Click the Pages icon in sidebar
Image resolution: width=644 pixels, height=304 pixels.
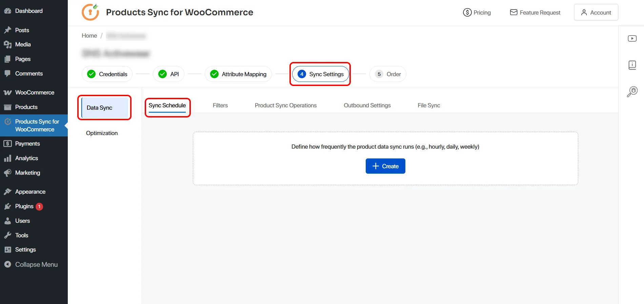[7, 59]
